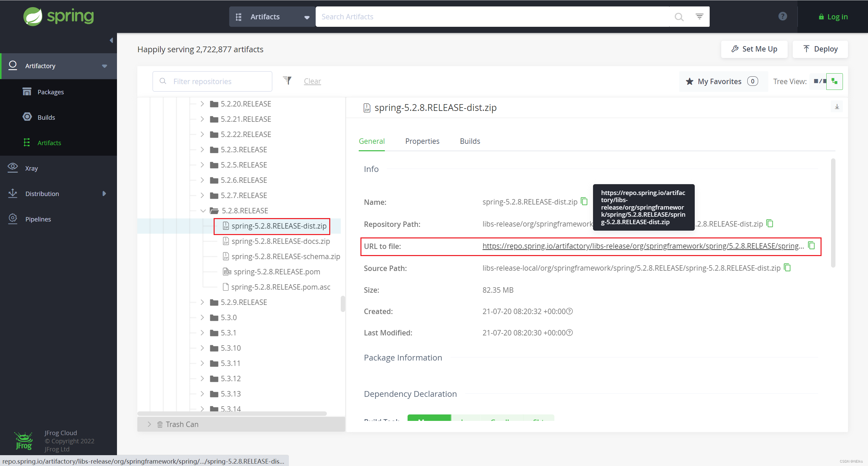
Task: Expand the 5.3.0 folder
Action: [202, 317]
